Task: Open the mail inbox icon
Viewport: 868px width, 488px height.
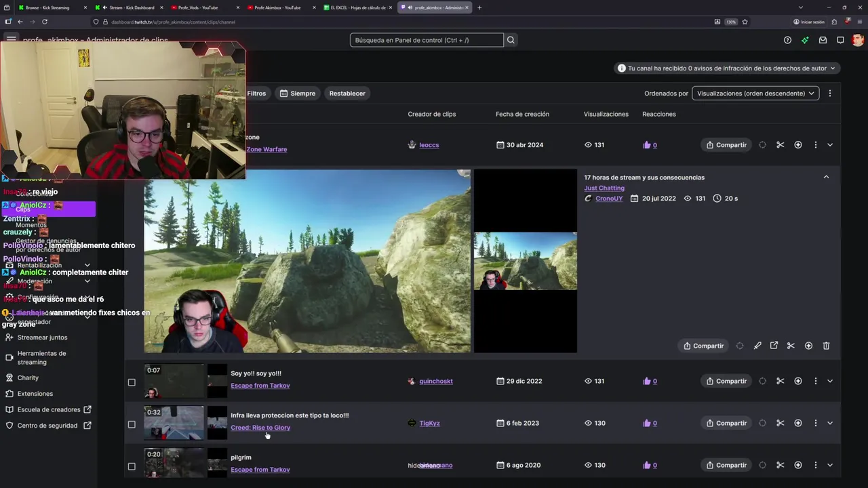Action: [x=823, y=40]
